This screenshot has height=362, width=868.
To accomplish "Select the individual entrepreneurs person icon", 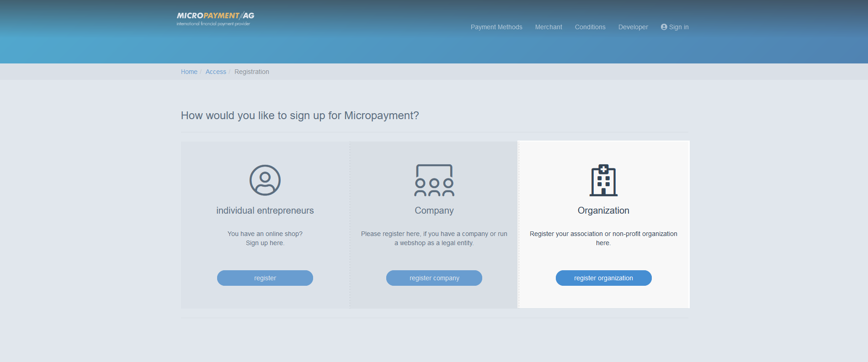I will (265, 180).
